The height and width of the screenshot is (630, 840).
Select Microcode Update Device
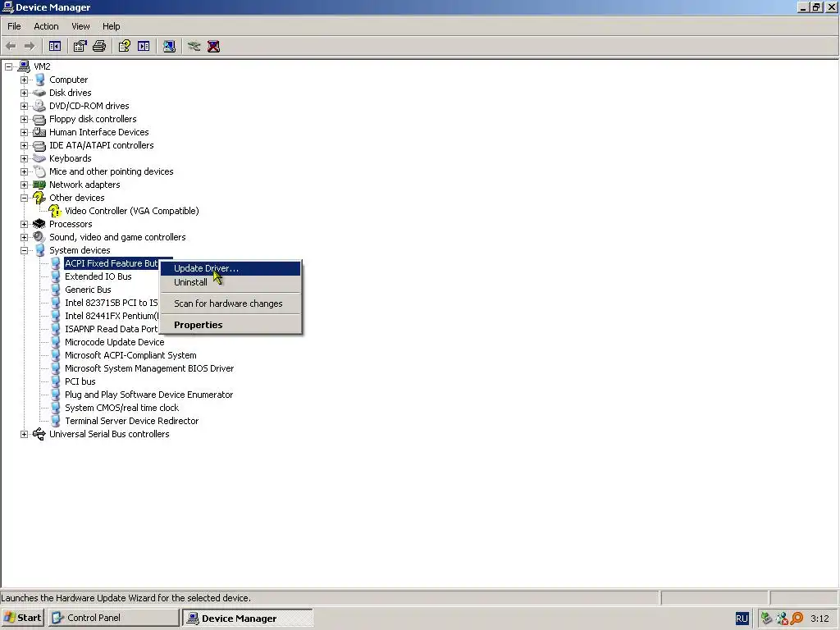point(114,342)
